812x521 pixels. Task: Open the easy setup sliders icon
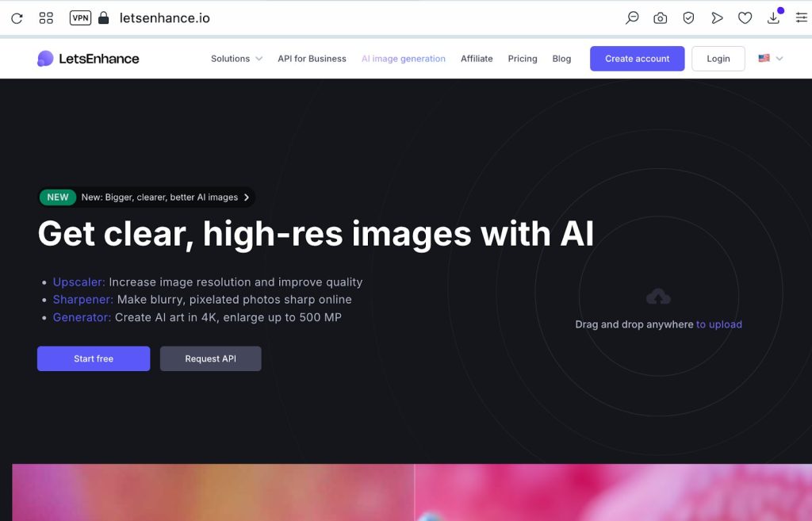point(801,18)
